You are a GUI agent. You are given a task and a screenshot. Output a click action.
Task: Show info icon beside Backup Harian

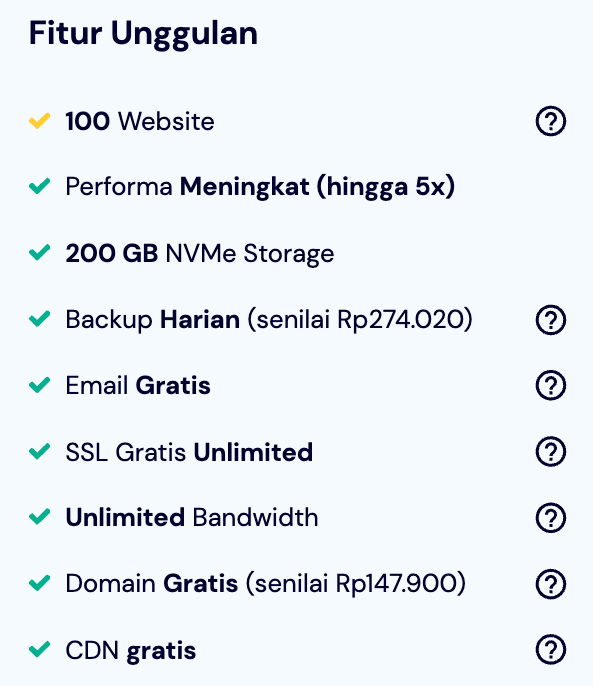(551, 319)
